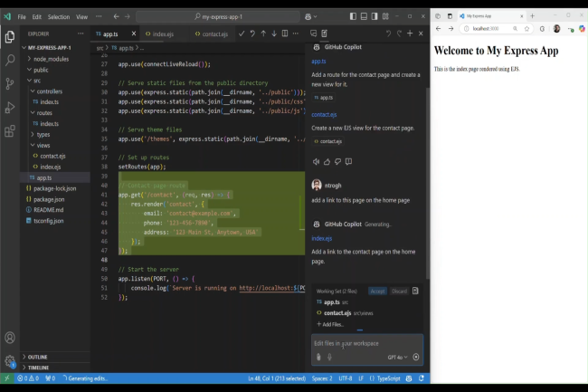This screenshot has height=392, width=588.
Task: Toggle voice input microphone in chat box
Action: [x=329, y=357]
